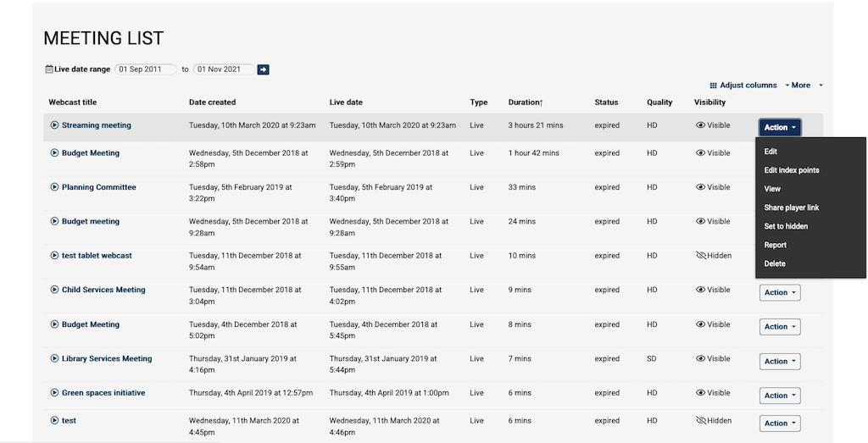This screenshot has height=443, width=868.
Task: Click play icon beside Library Services Meeting
Action: (54, 358)
